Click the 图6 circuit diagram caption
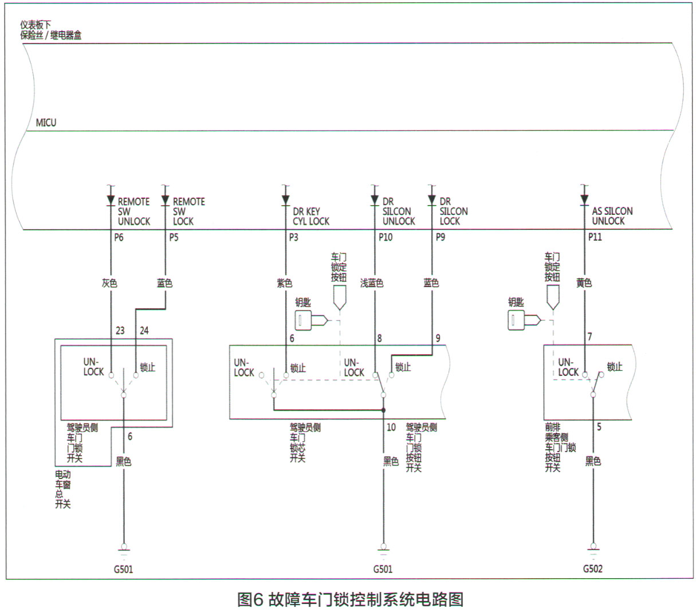 (348, 599)
